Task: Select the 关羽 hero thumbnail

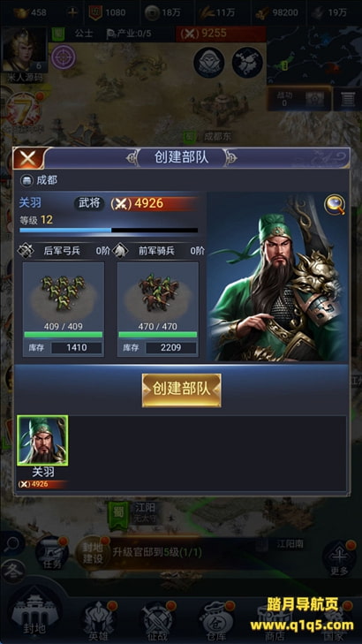Action: tap(42, 440)
